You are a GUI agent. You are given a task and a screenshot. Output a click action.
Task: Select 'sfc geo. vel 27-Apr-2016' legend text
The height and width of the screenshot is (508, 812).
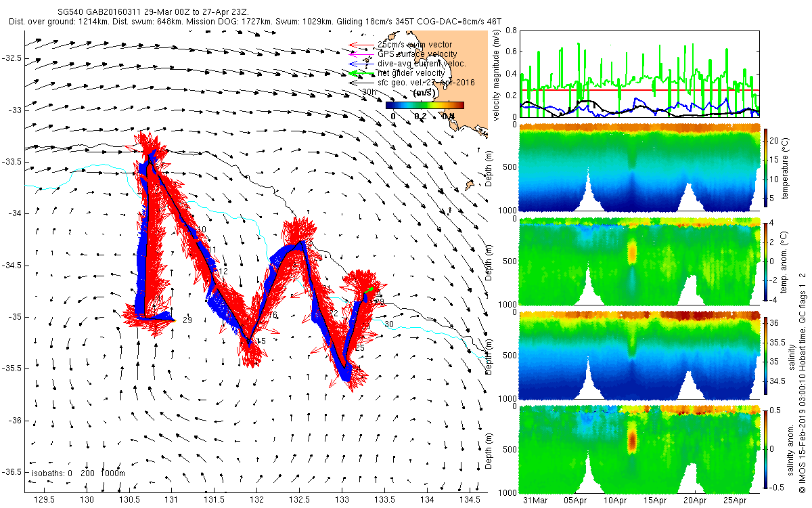426,82
